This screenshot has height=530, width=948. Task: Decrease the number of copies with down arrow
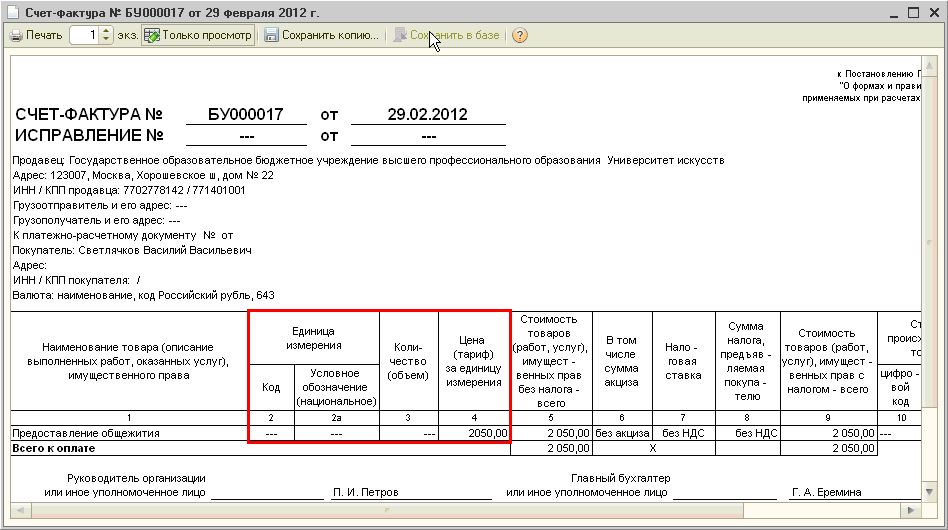tap(106, 40)
